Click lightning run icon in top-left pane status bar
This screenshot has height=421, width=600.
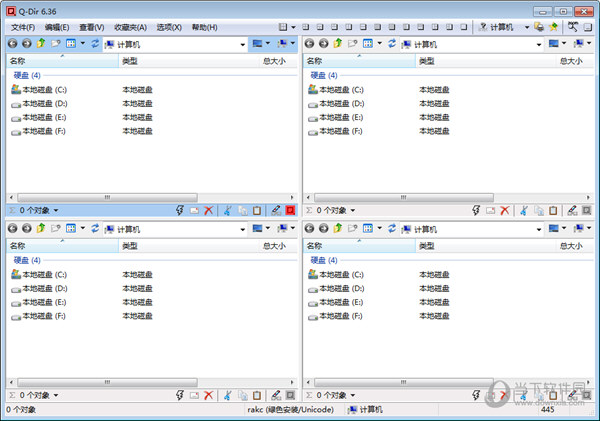180,210
